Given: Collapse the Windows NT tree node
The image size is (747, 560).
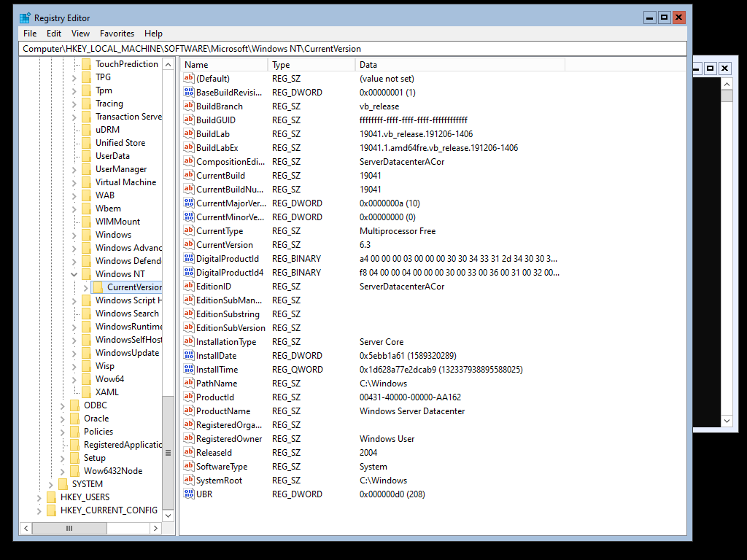Looking at the screenshot, I should (74, 274).
